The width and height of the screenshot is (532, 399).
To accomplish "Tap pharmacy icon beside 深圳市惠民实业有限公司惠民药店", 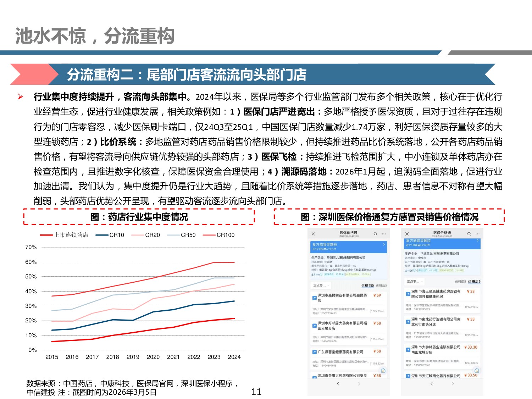I will [x=314, y=298].
